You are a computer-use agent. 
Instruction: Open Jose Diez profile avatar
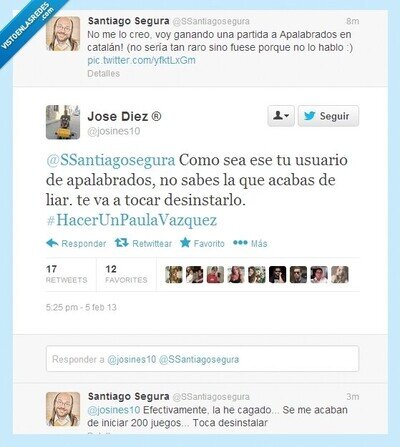point(63,122)
